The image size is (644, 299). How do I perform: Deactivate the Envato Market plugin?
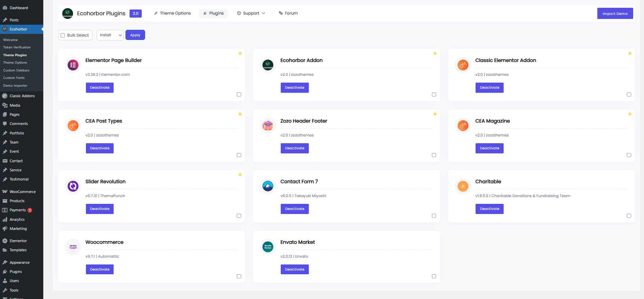[295, 270]
